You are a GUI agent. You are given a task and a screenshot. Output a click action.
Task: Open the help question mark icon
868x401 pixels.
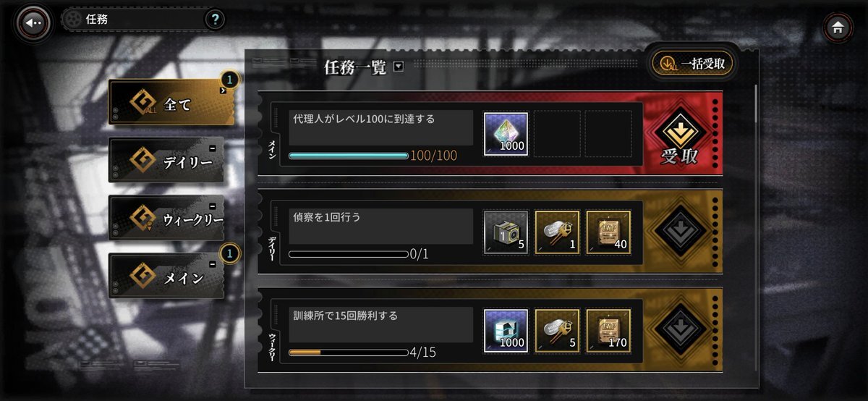213,20
